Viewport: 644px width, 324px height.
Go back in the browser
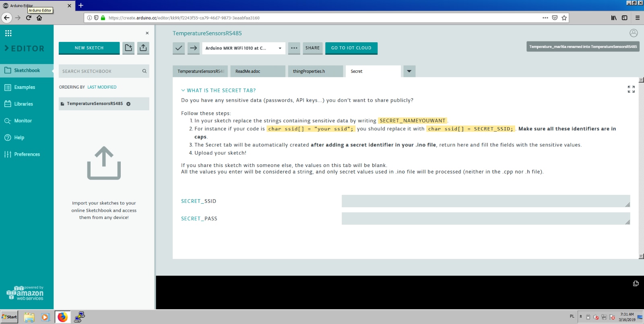tap(6, 18)
